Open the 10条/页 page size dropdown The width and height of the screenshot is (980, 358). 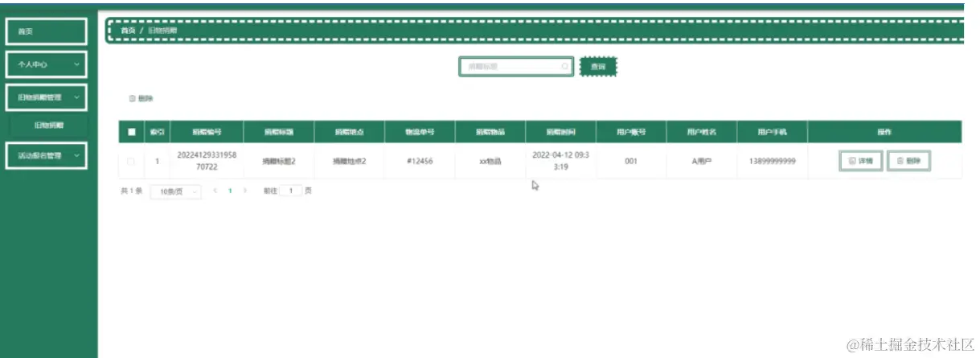(x=175, y=192)
